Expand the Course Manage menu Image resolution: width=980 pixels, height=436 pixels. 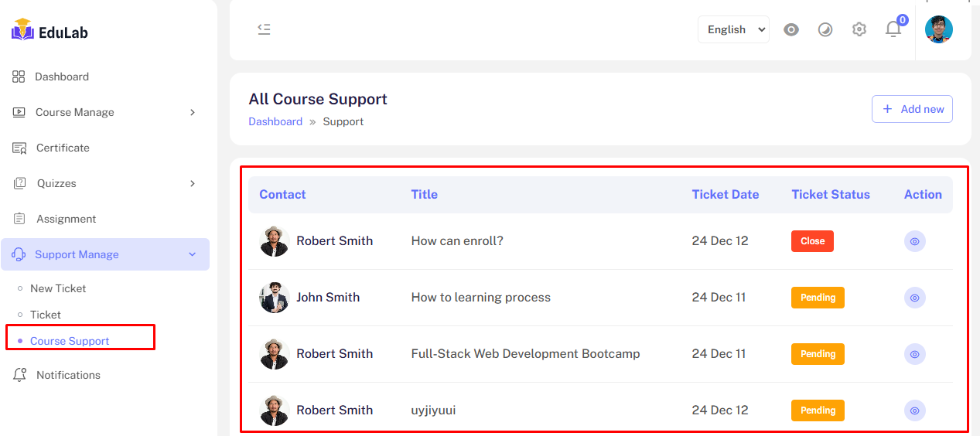coord(105,112)
